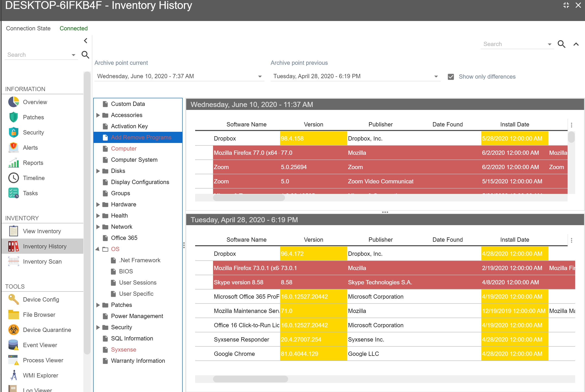Open WMI Explorer compass icon
585x392 pixels.
coord(13,375)
